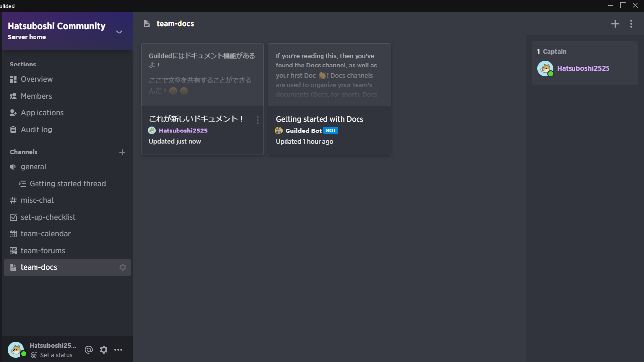Open the Audit log section
The height and width of the screenshot is (362, 644).
point(68,130)
